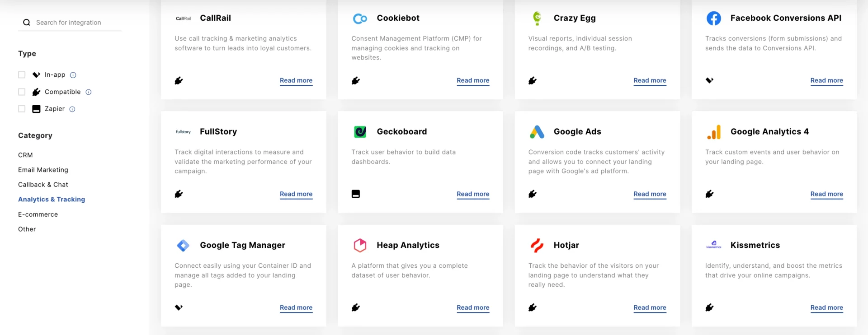Click the Heap Analytics icon
Viewport: 868px width, 335px height.
[360, 245]
